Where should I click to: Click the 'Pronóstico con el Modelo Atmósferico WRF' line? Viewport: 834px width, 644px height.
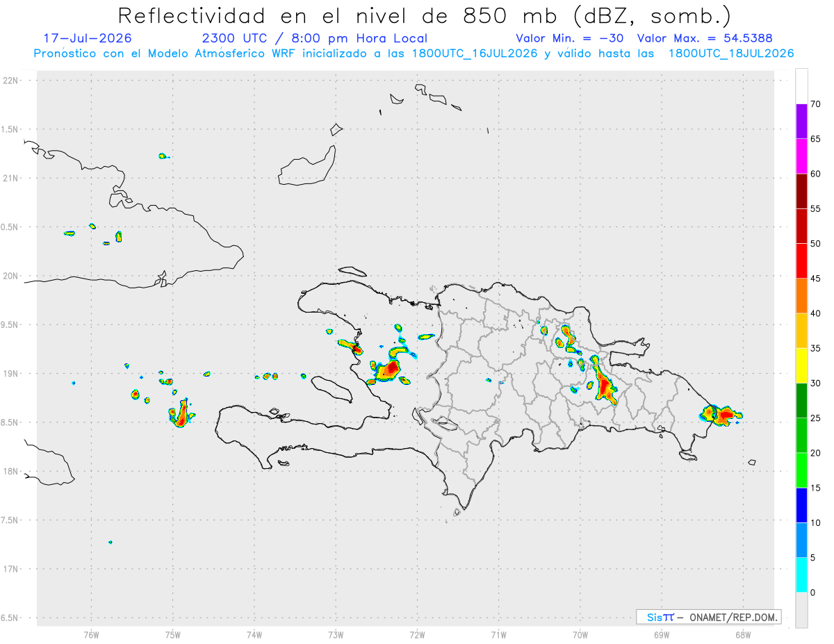click(x=414, y=53)
